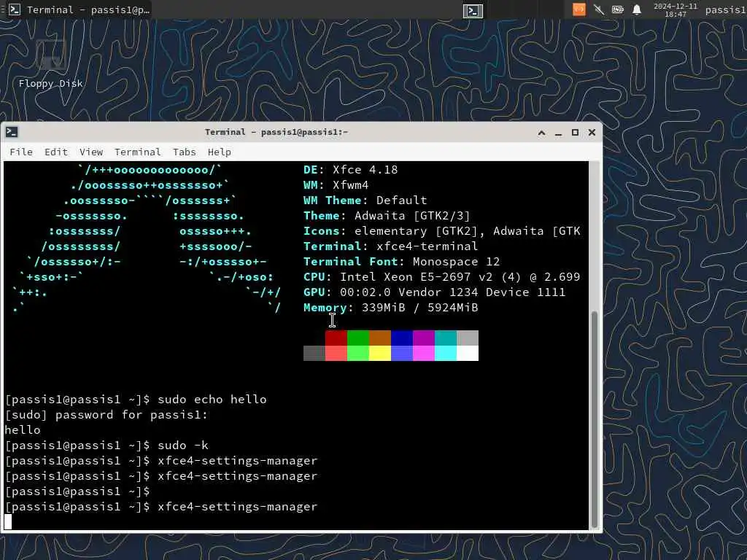Viewport: 747px width, 560px height.
Task: Launch terminal from center panel launcher icon
Action: pos(473,10)
